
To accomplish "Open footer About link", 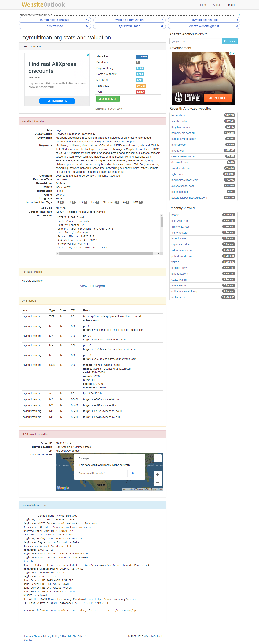I will (x=37, y=636).
